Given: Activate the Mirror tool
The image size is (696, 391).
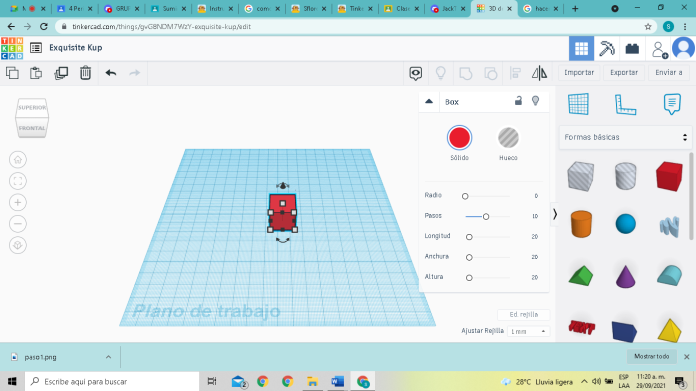Looking at the screenshot, I should point(539,73).
